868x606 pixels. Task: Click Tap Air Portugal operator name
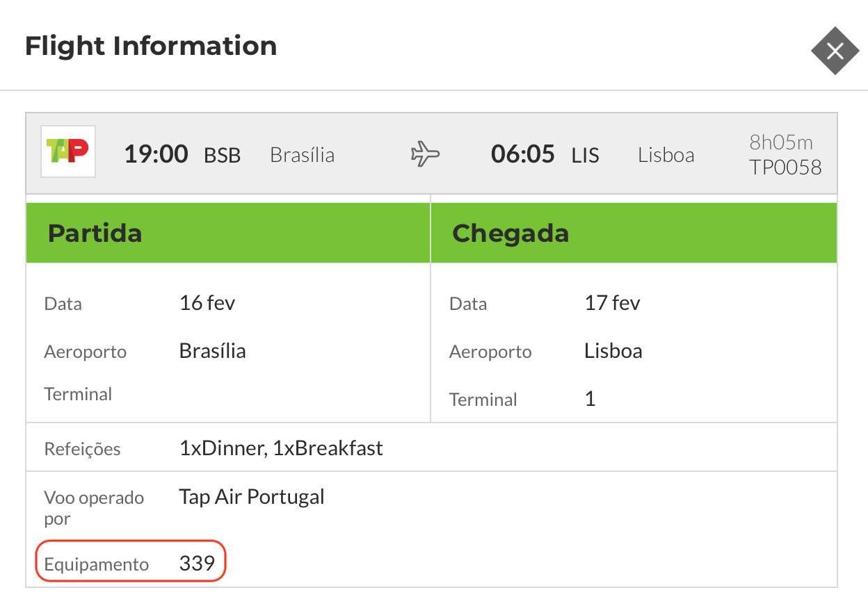point(252,497)
